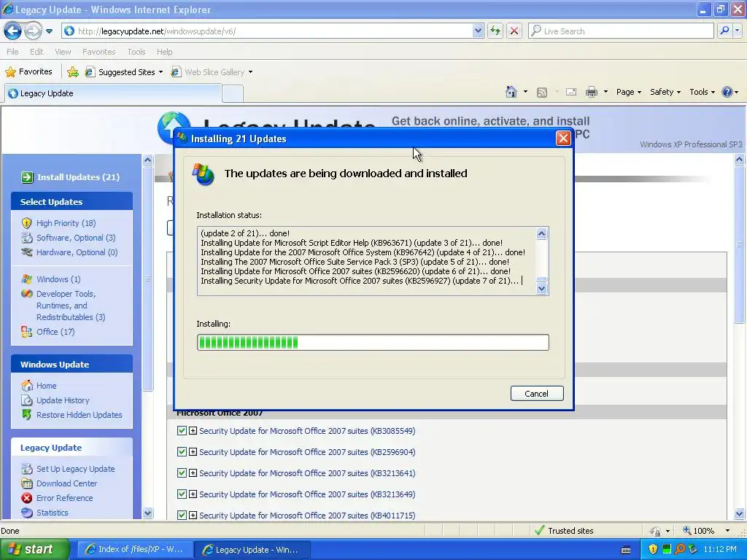
Task: Open a new blank tab
Action: point(233,94)
